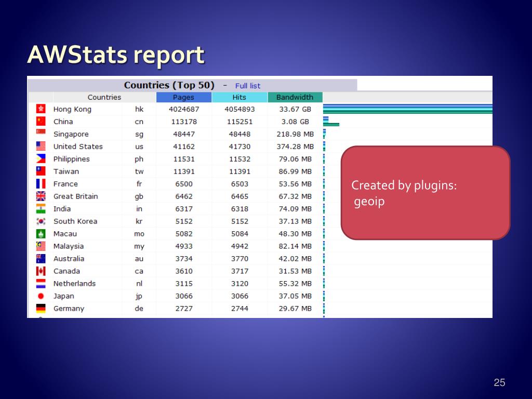The image size is (532, 399).
Task: Click the Bandwidth column header
Action: [295, 97]
